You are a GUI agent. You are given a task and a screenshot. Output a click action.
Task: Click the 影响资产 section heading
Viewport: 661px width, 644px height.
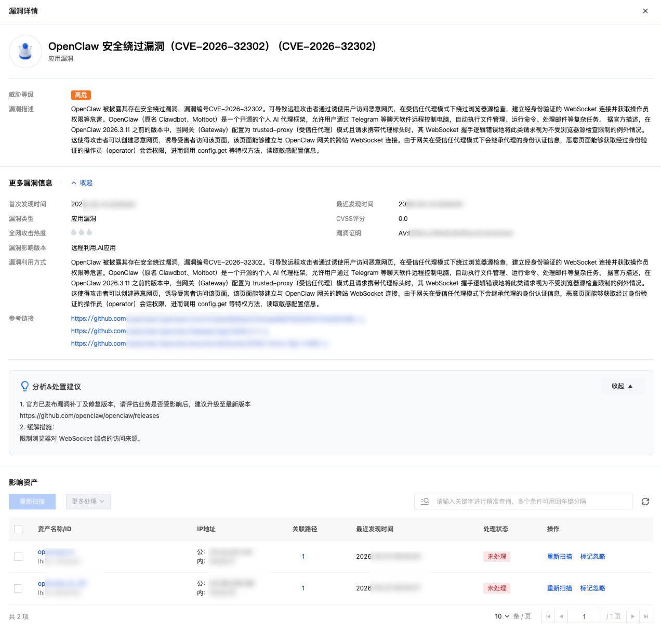(x=23, y=482)
